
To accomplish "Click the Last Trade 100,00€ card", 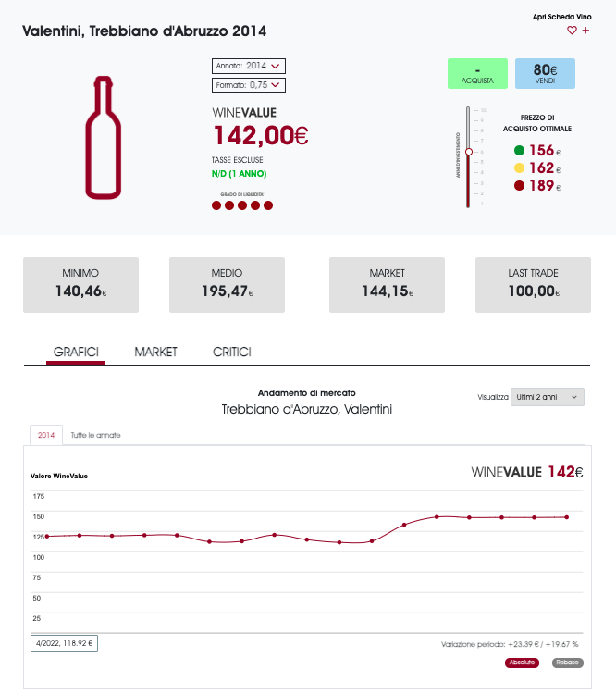I will pyautogui.click(x=533, y=285).
